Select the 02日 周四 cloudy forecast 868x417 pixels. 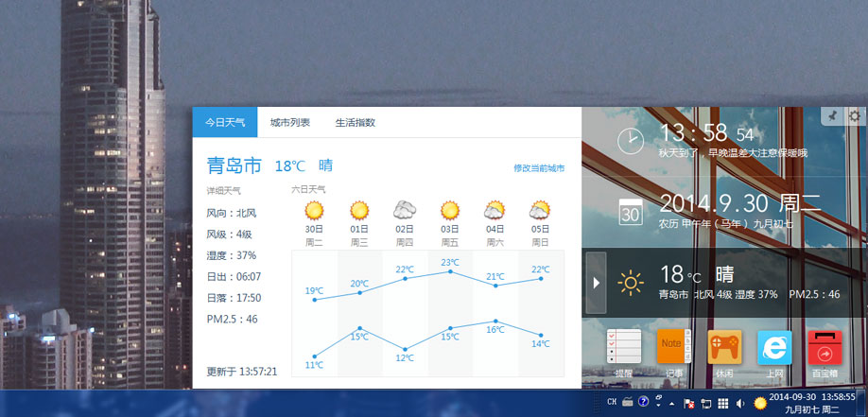(405, 222)
